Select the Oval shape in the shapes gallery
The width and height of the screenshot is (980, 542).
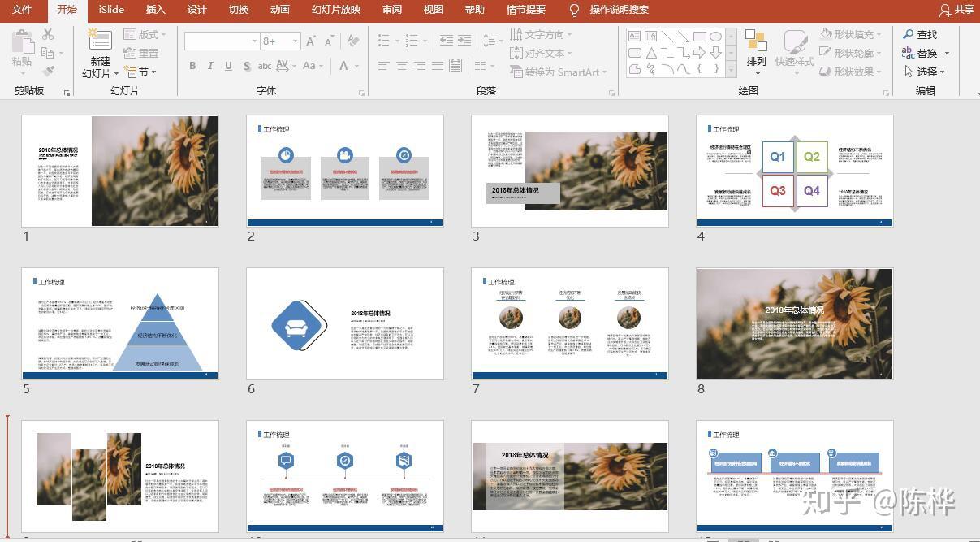[715, 37]
